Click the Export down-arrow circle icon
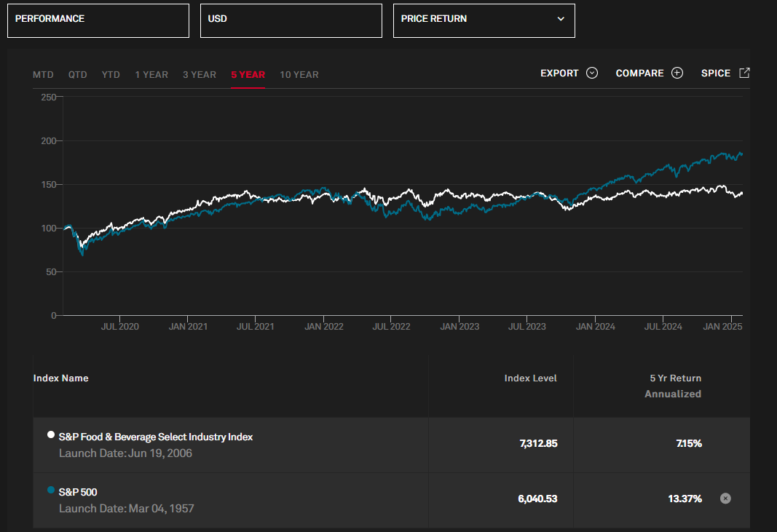 pyautogui.click(x=591, y=73)
